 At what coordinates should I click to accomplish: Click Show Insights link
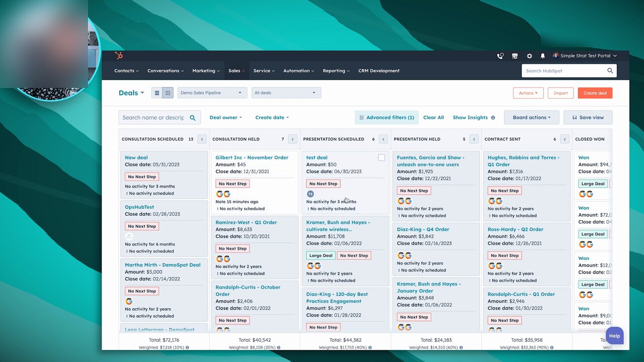tap(470, 118)
